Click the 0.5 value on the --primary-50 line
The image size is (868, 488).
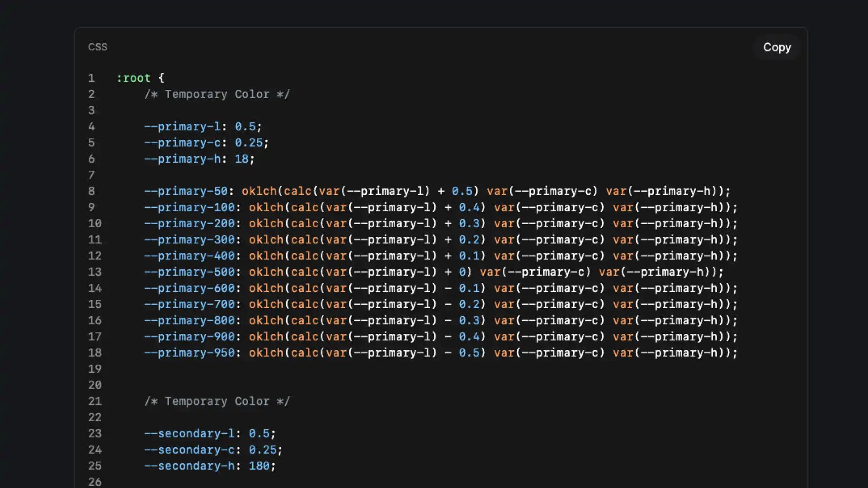coord(462,191)
